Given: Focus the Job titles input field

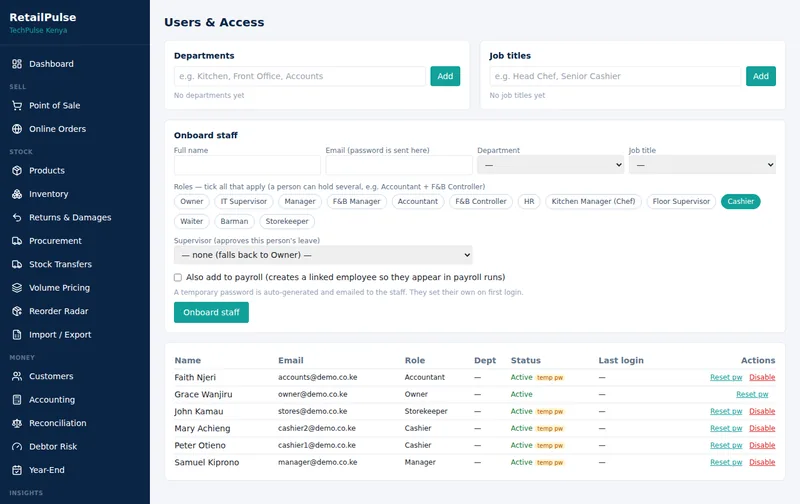Looking at the screenshot, I should click(x=615, y=76).
